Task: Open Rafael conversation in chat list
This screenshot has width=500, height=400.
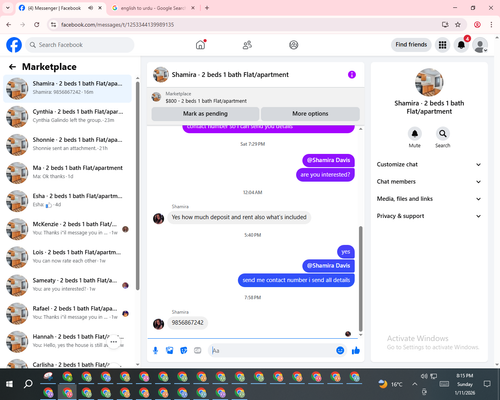Action: (x=67, y=314)
